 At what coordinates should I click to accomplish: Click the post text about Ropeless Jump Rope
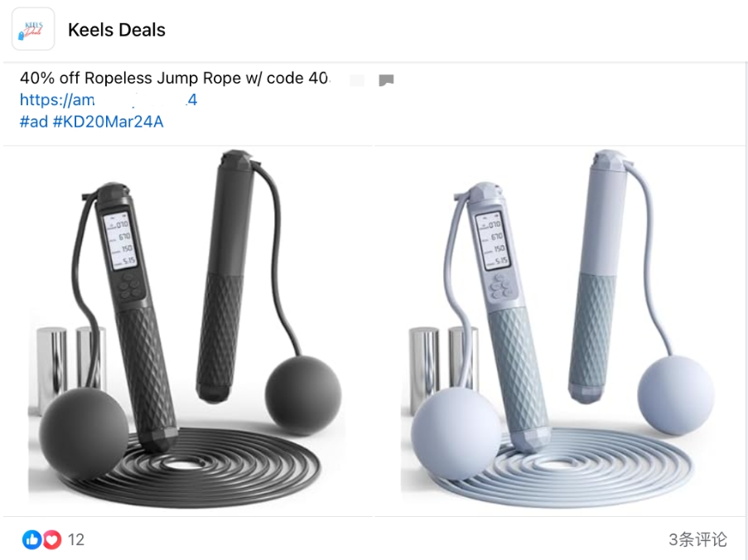point(175,78)
